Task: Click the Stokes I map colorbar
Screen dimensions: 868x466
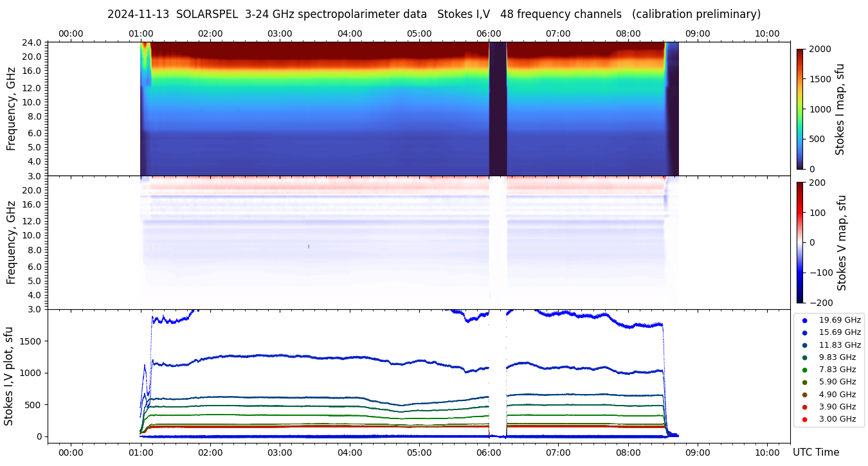Action: point(800,109)
